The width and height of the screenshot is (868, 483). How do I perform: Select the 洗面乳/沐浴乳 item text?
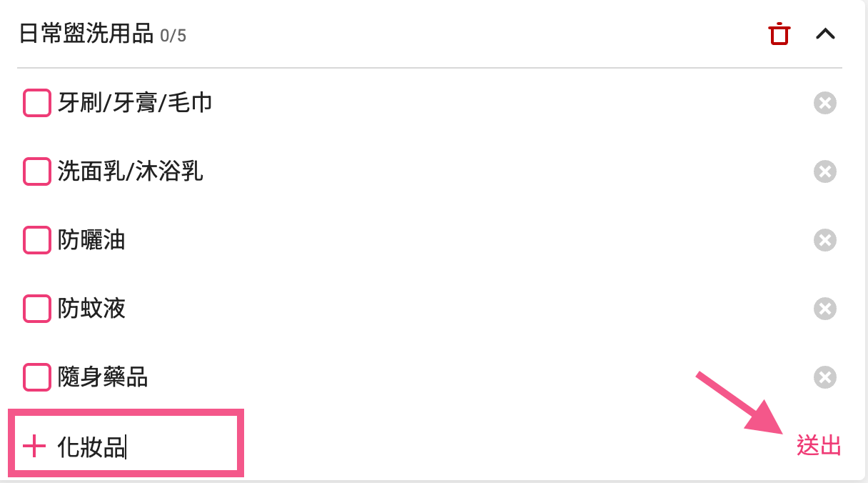point(131,171)
